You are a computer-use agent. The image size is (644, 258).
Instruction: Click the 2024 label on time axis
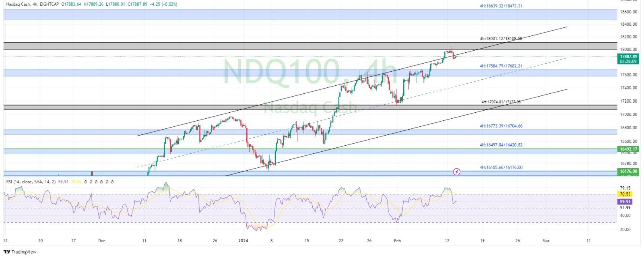tap(244, 241)
